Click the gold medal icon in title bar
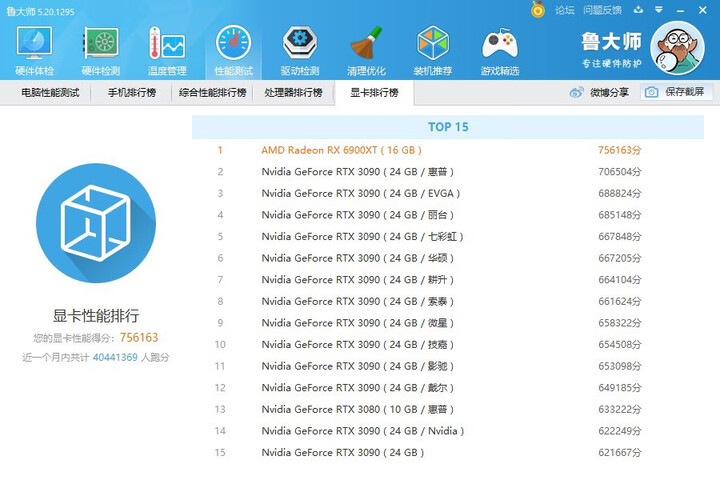The height and width of the screenshot is (480, 720). click(538, 9)
